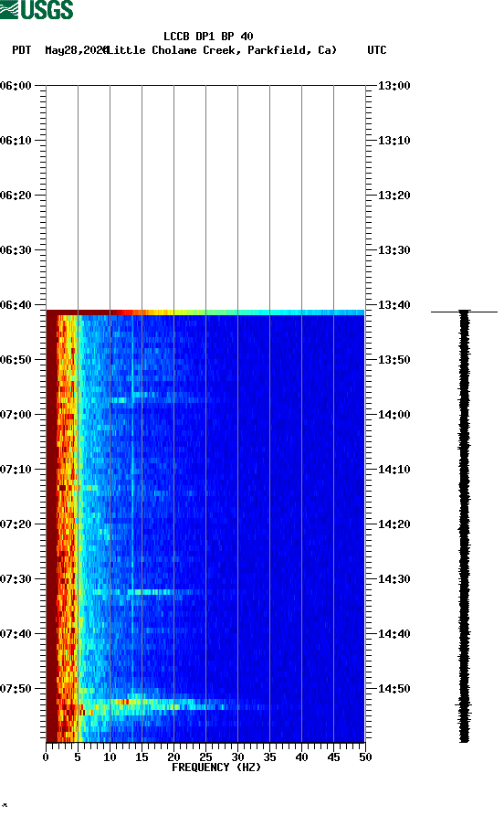Click the 5 Hz frequency axis label

pyautogui.click(x=78, y=757)
